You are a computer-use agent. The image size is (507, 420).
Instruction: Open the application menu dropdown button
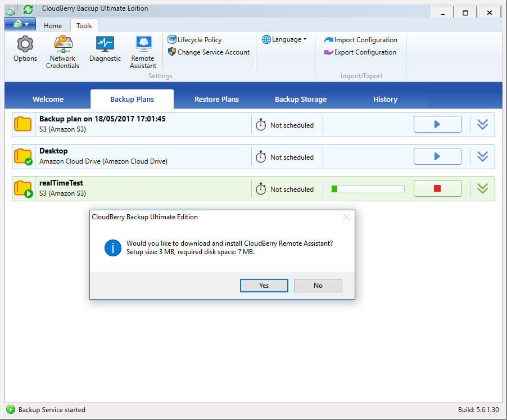pyautogui.click(x=20, y=24)
